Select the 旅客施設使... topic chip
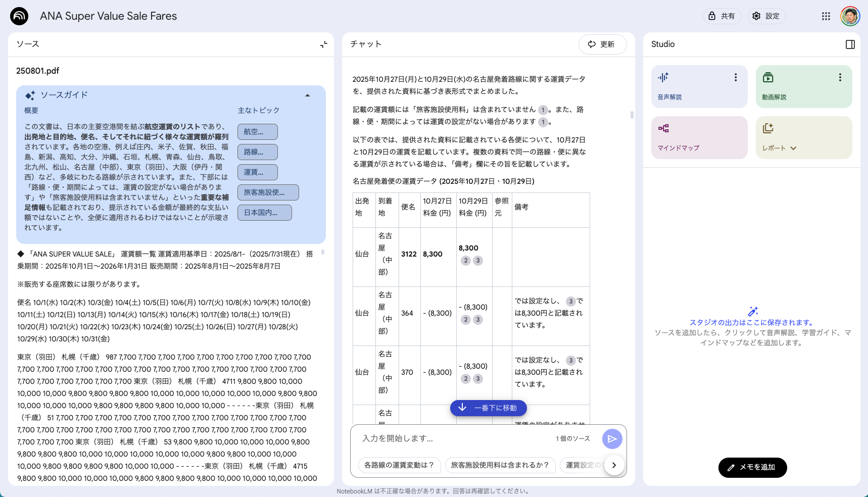 pyautogui.click(x=268, y=192)
